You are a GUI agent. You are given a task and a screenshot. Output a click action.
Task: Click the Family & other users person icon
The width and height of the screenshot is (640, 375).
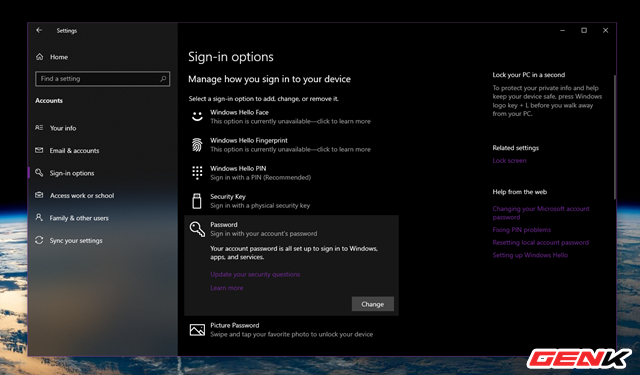pos(39,217)
